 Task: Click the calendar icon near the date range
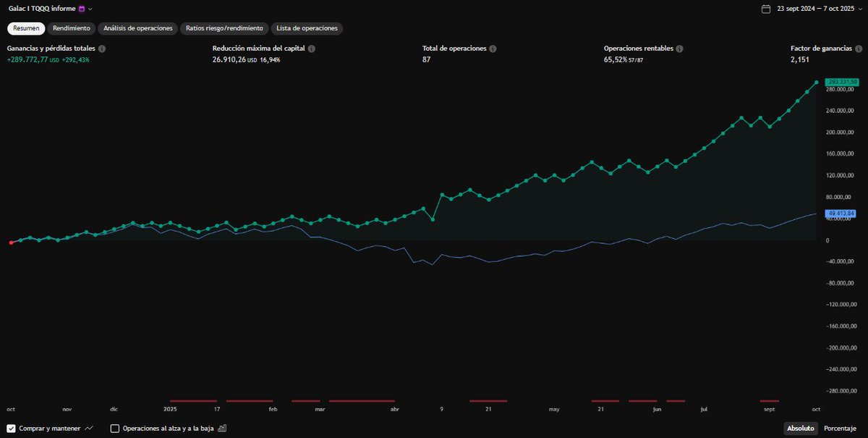click(x=767, y=9)
